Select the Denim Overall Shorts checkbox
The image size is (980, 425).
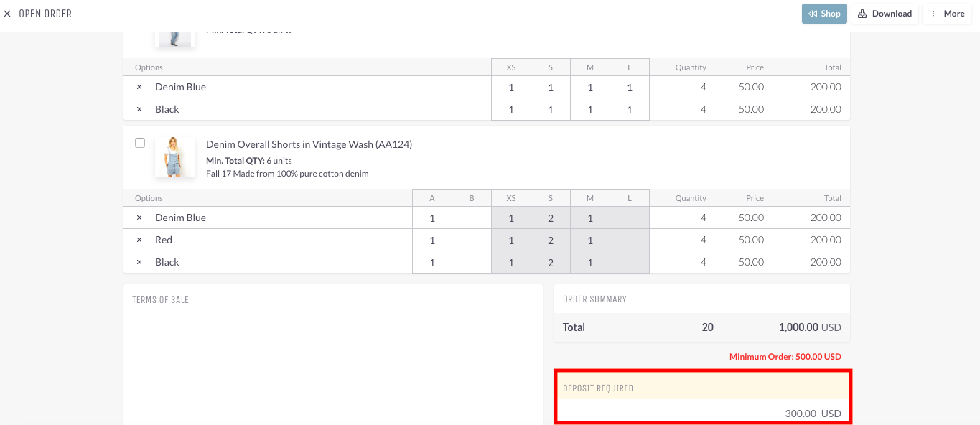[140, 143]
